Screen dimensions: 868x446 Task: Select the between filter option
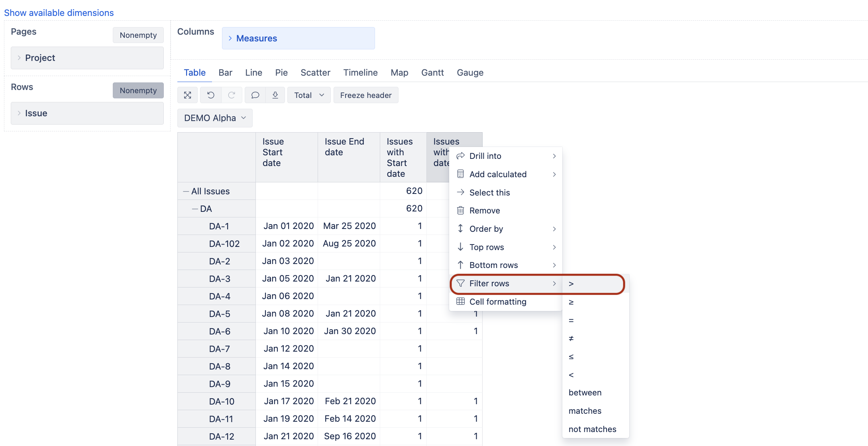pyautogui.click(x=585, y=393)
